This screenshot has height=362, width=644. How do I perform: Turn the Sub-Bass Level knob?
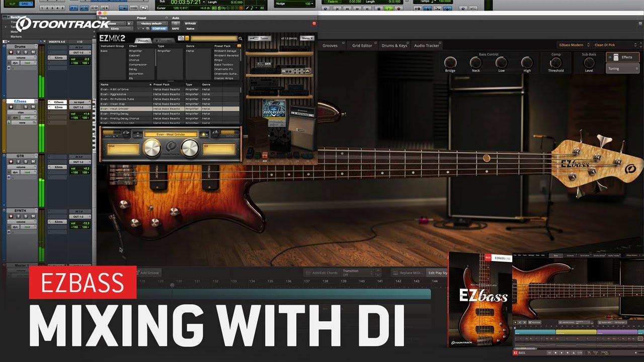tap(589, 62)
